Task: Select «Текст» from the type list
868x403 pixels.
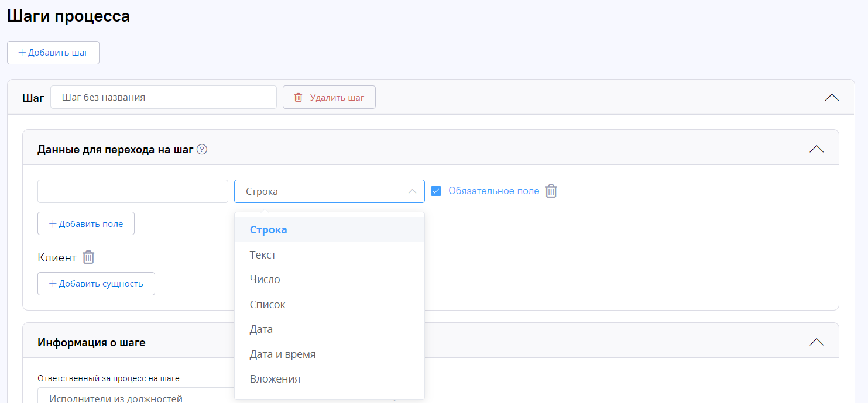Action: (x=263, y=254)
